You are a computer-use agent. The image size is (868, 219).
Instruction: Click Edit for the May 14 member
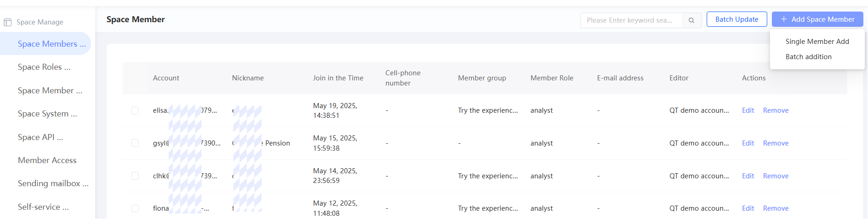click(748, 176)
